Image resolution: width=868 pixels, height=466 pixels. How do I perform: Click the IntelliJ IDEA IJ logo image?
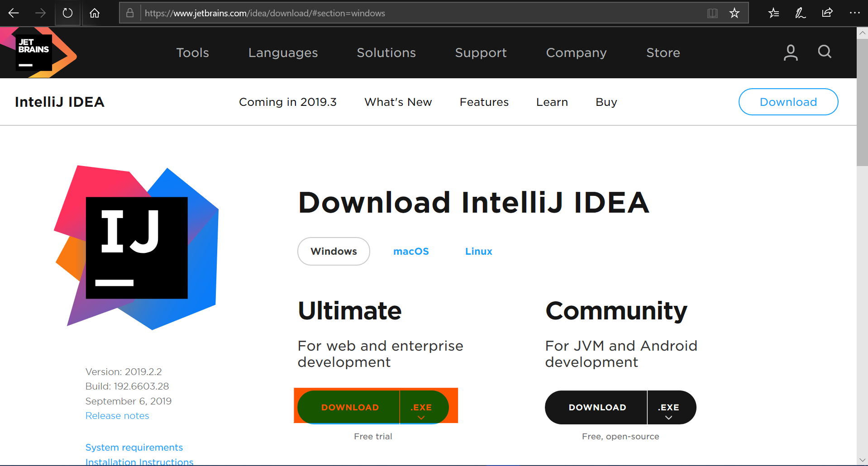(137, 247)
